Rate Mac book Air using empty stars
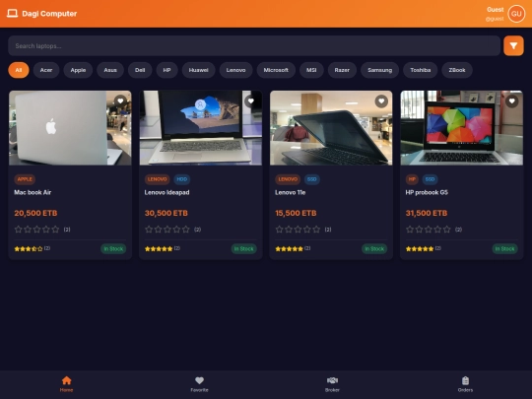 tap(37, 230)
